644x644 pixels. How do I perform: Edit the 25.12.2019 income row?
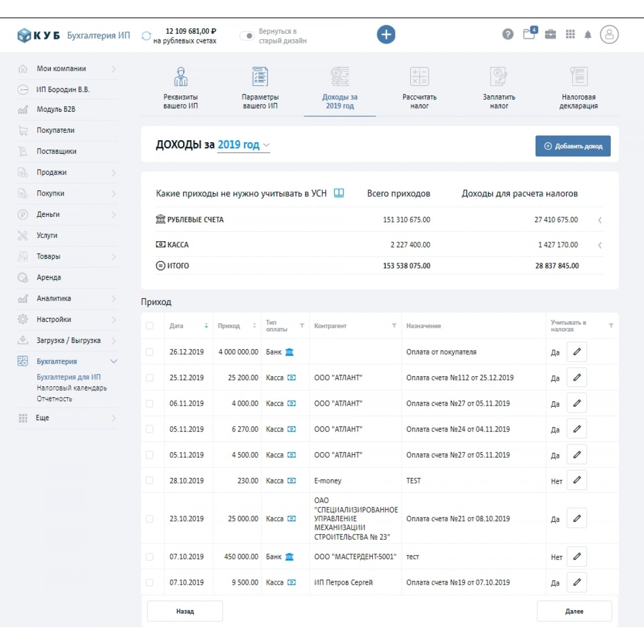577,377
